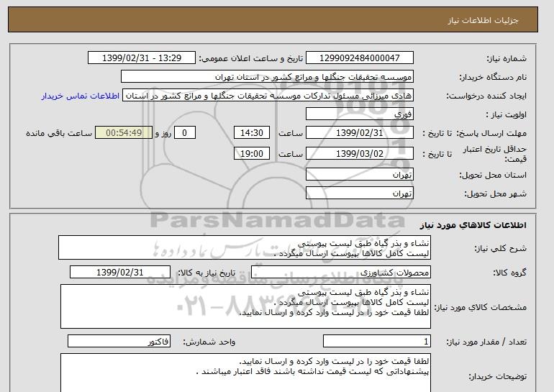Click label مشخصات کالای مورد نیاز
Screen dimensions: 554x392
(x=480, y=307)
